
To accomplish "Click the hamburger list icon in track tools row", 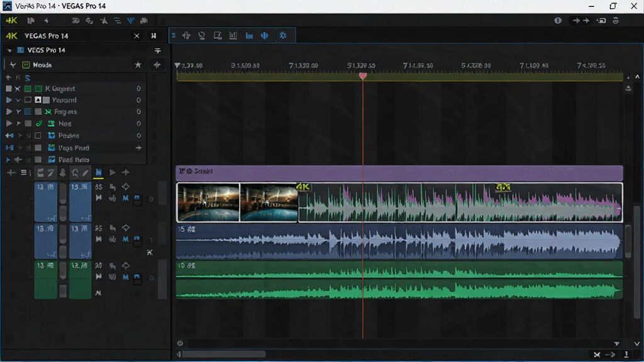I will 24,173.
